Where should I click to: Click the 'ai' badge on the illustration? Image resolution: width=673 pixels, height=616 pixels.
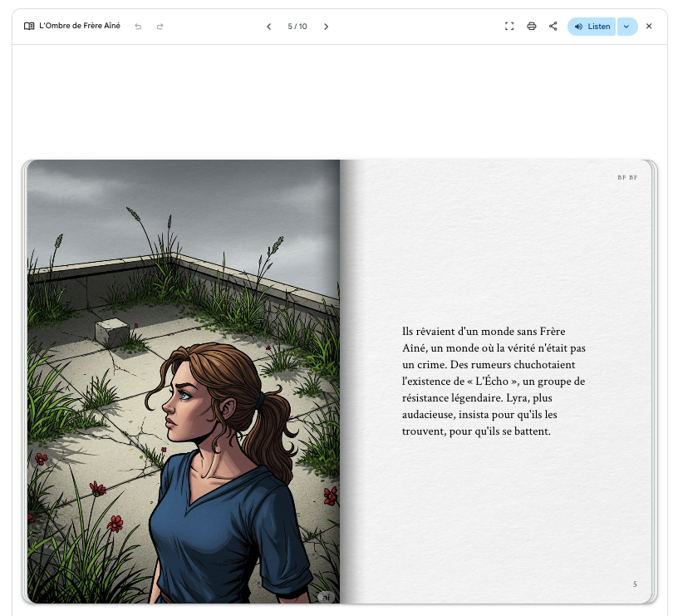click(326, 596)
